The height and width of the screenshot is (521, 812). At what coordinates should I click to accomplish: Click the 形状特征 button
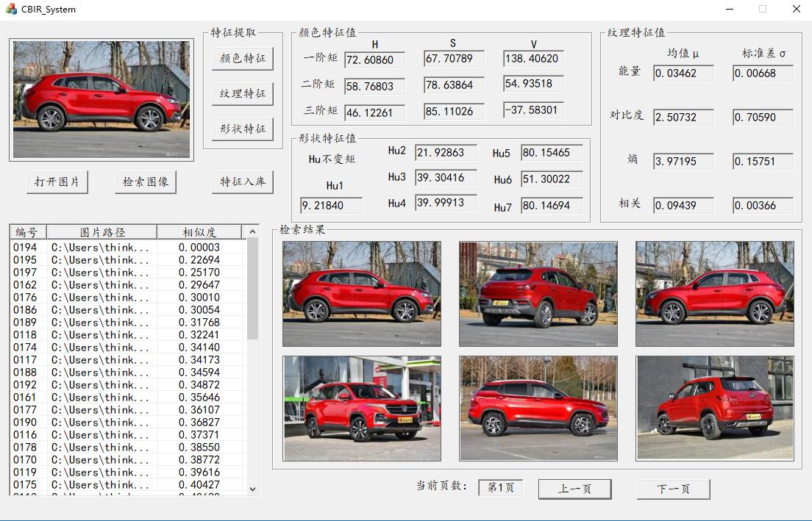point(243,129)
